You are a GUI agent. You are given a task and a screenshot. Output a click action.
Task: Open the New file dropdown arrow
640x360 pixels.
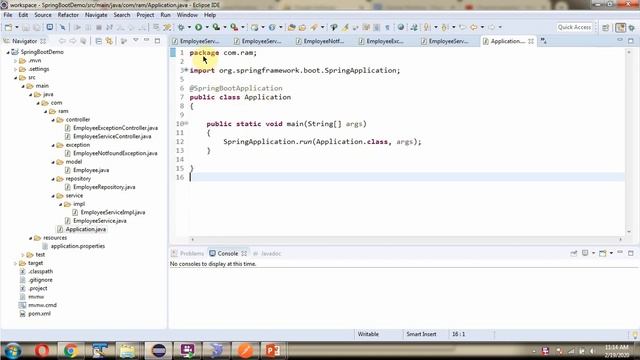[x=17, y=27]
